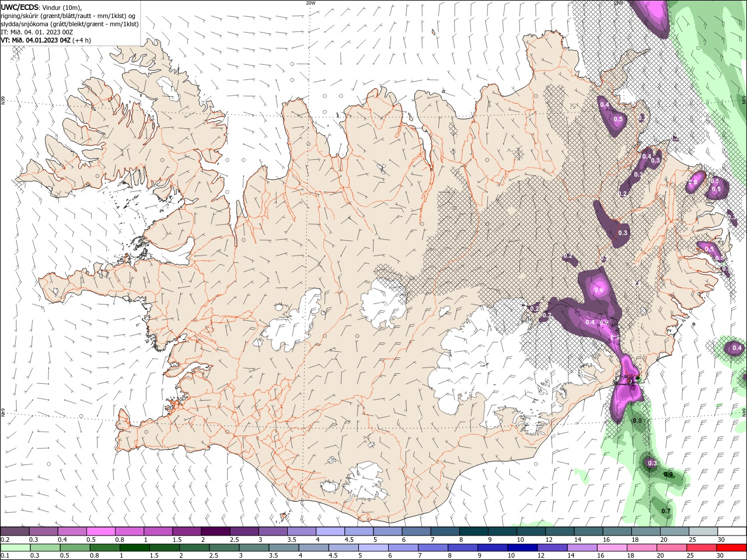This screenshot has width=747, height=560.
Task: Select the light pink swatch above the bottom 16 label
Action: 612,548
